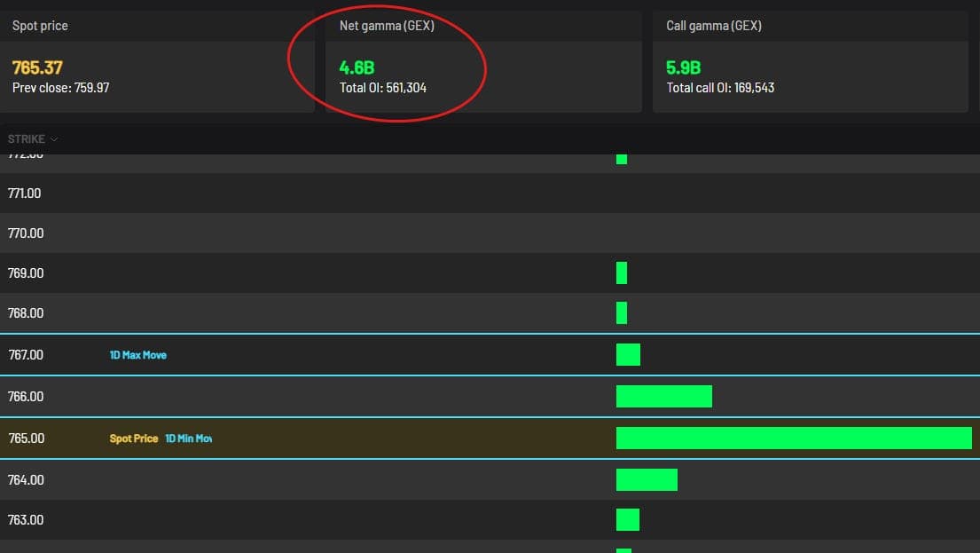Select the 765.00 strike row label
This screenshot has height=553, width=980.
tap(26, 438)
